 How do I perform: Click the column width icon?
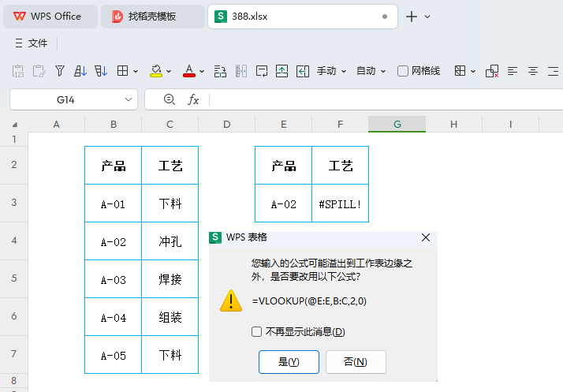pos(241,71)
